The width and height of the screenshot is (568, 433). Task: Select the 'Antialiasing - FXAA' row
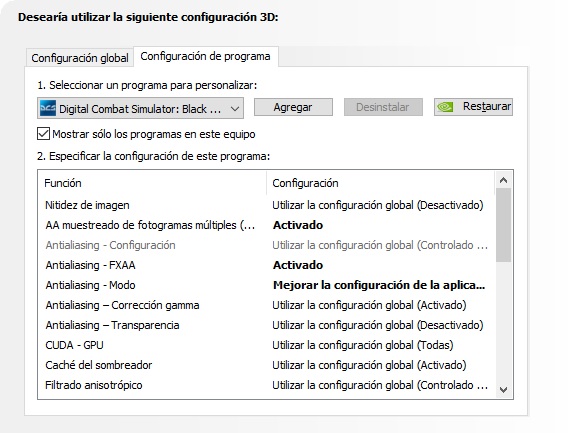(x=266, y=265)
